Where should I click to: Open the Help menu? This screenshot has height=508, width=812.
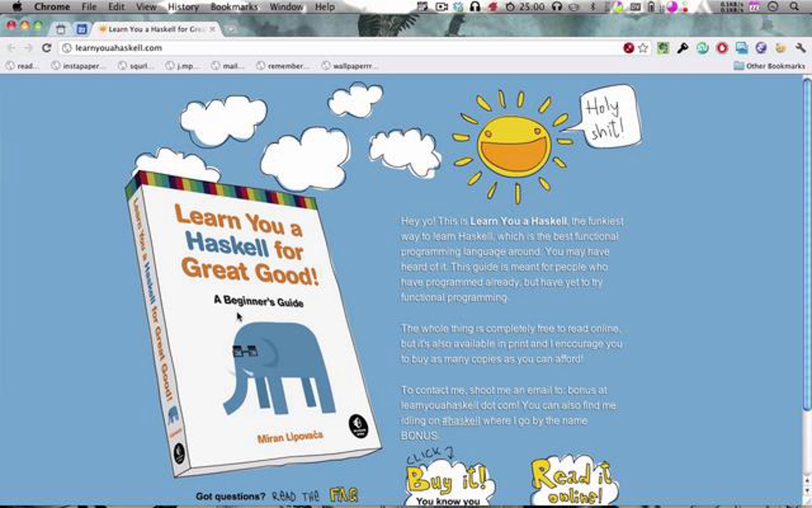click(325, 7)
